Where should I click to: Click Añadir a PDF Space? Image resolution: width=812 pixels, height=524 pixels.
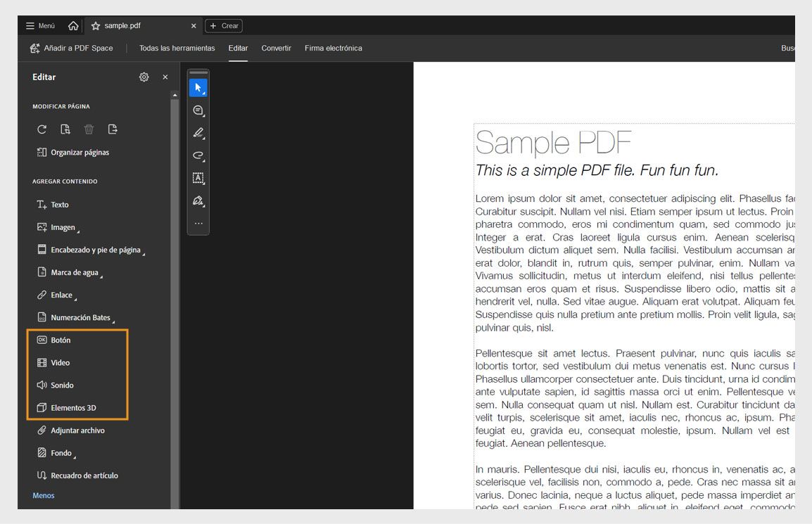72,48
